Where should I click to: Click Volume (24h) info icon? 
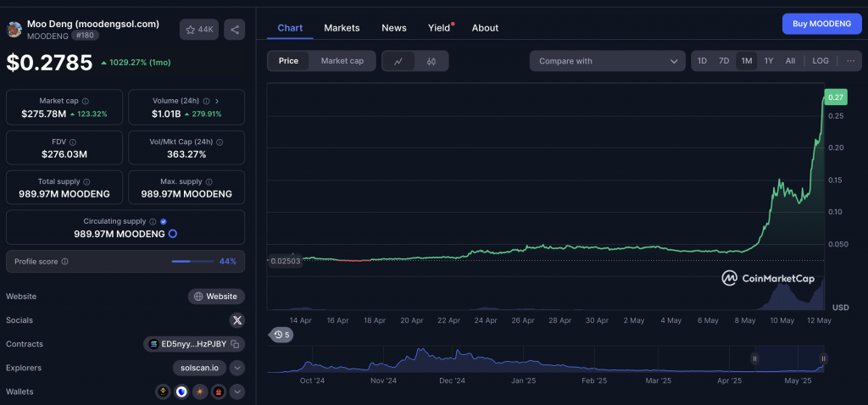206,102
